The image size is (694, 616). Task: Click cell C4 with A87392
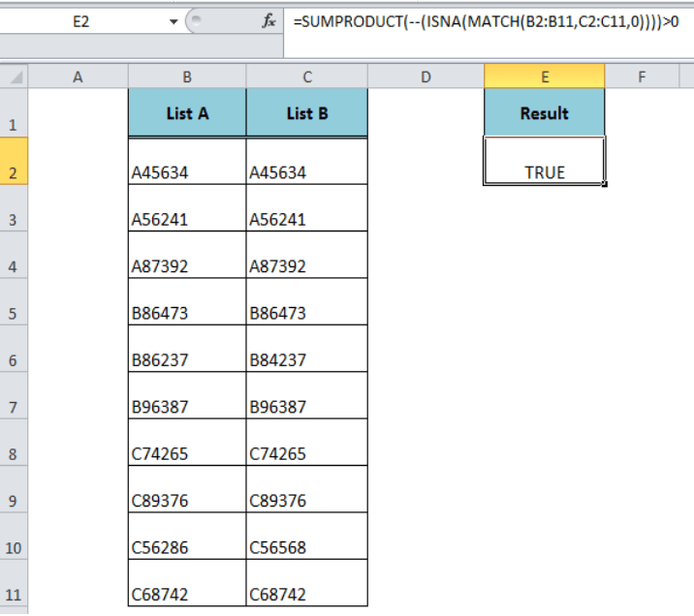307,255
